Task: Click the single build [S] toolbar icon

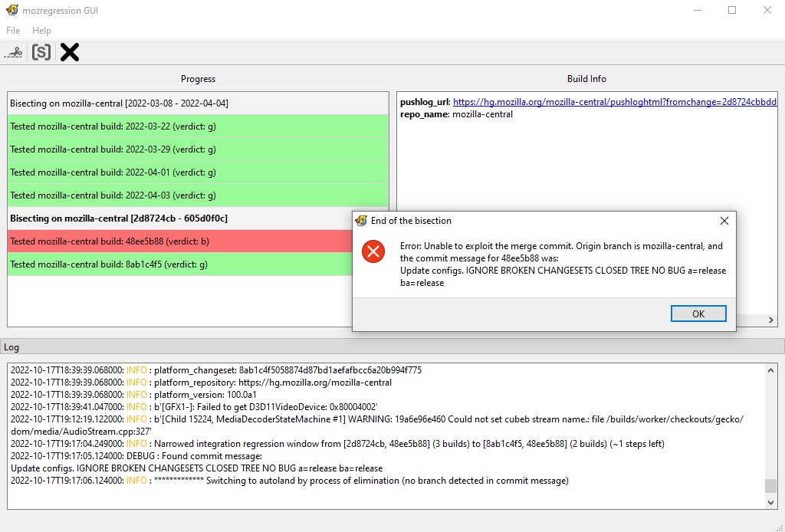Action: pos(41,52)
